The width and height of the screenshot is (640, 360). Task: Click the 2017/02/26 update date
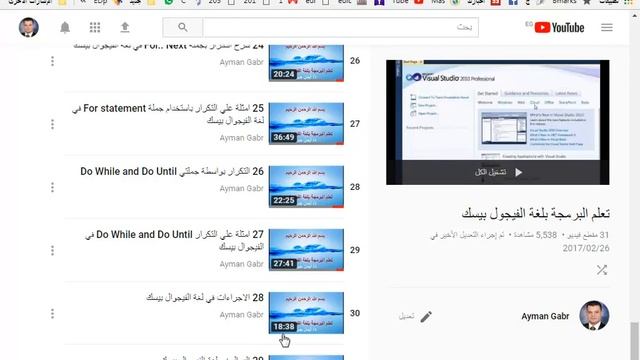click(586, 248)
